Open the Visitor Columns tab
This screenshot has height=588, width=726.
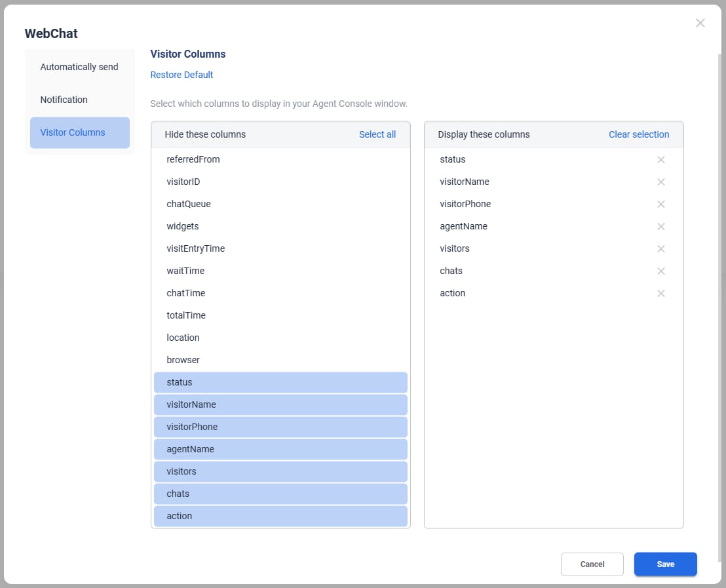[73, 132]
